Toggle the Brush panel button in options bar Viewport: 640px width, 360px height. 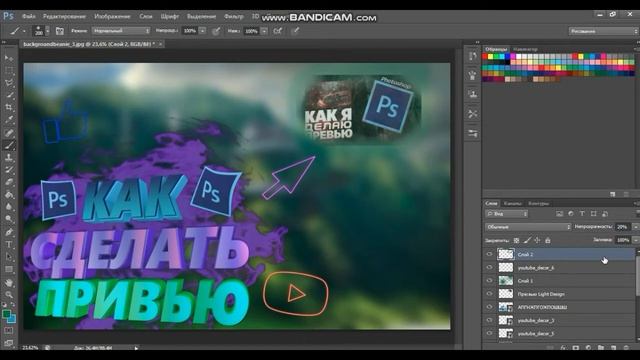[x=60, y=31]
